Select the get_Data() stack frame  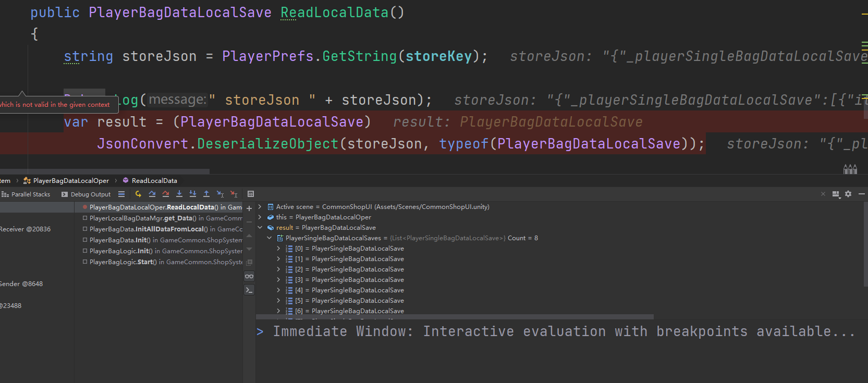158,218
